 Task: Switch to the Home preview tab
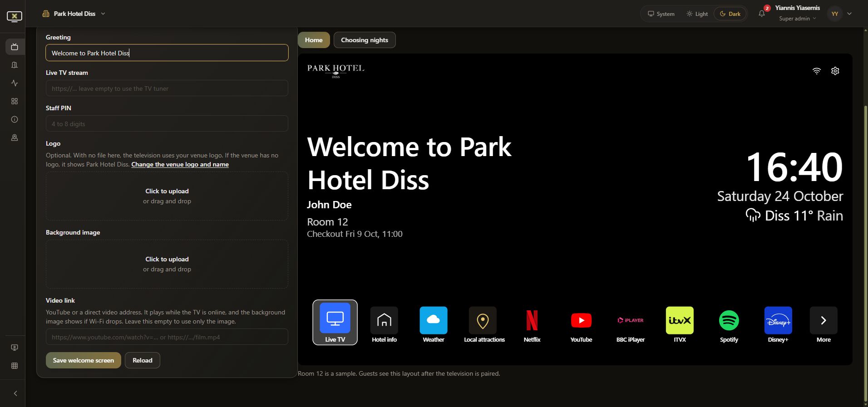[x=314, y=40]
